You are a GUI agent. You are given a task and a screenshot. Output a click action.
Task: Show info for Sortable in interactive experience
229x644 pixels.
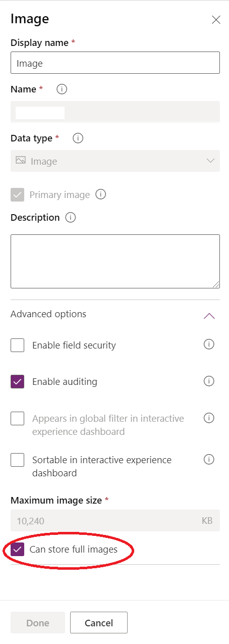coord(209,459)
